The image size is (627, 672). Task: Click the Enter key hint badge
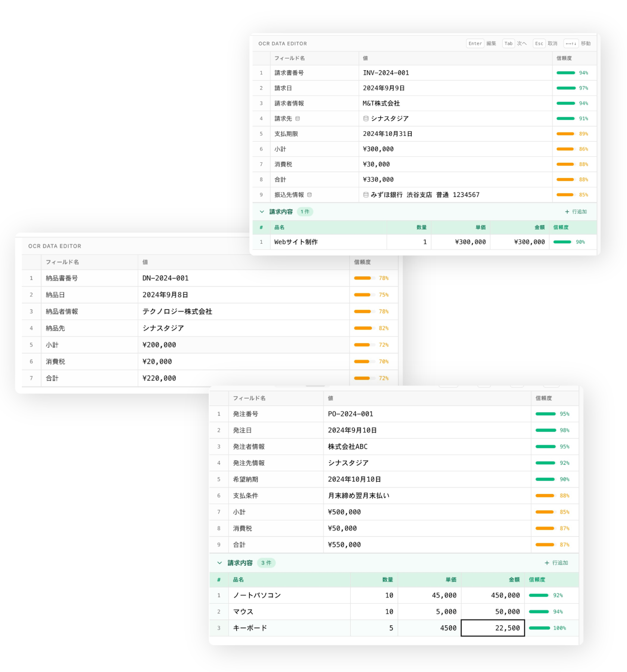pos(475,44)
